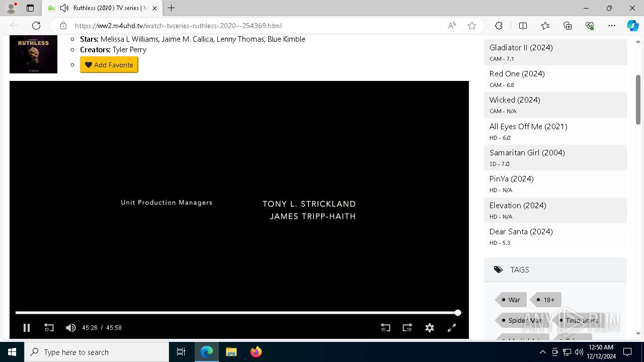Pause the video playback
This screenshot has width=644, height=362.
coord(27,328)
